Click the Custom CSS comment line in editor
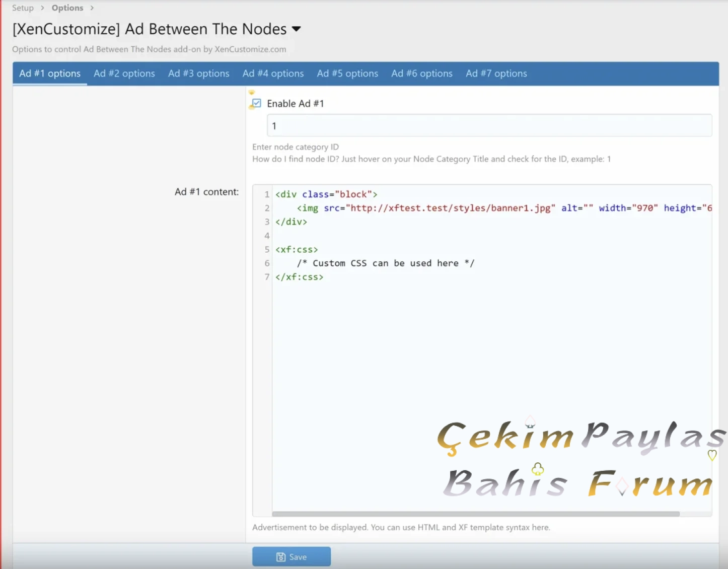 point(385,263)
